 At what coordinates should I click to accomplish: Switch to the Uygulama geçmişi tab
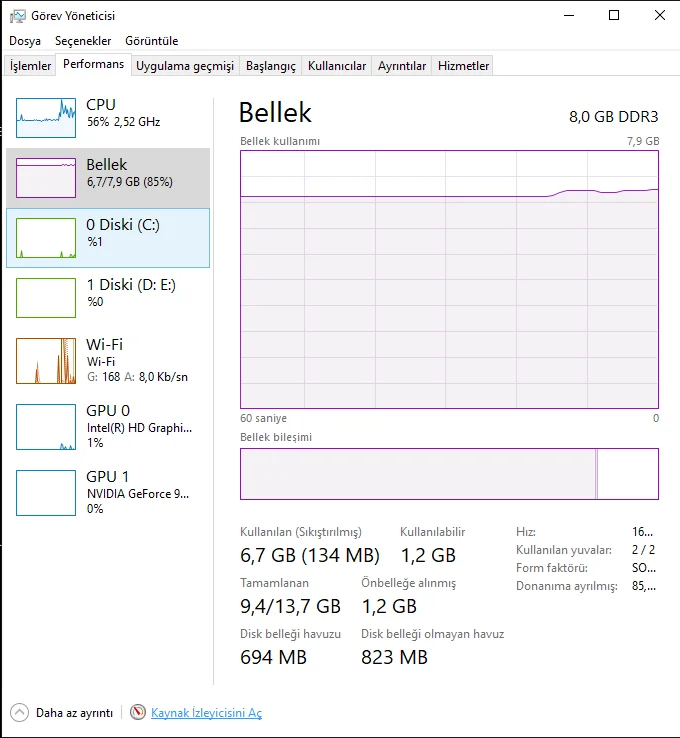pyautogui.click(x=185, y=66)
